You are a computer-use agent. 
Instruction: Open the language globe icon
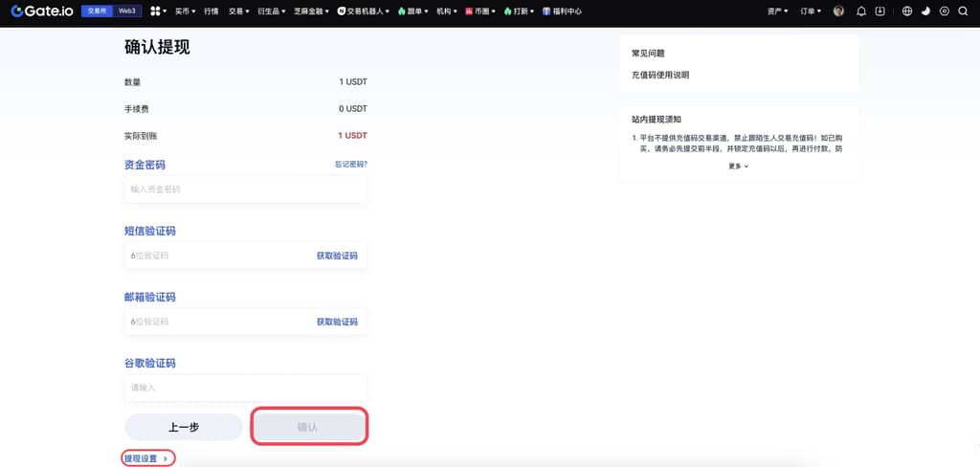tap(907, 11)
